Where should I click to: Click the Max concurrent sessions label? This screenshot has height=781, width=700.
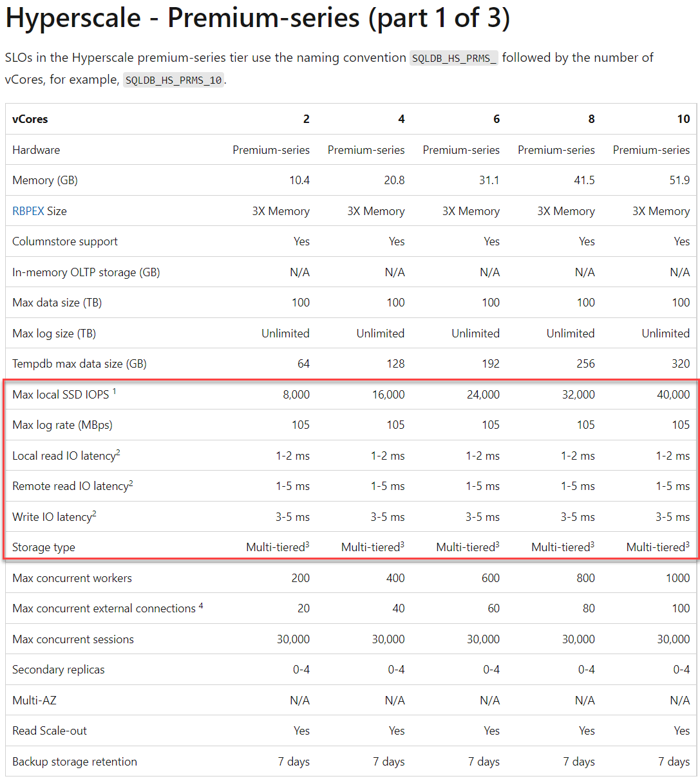tap(73, 639)
